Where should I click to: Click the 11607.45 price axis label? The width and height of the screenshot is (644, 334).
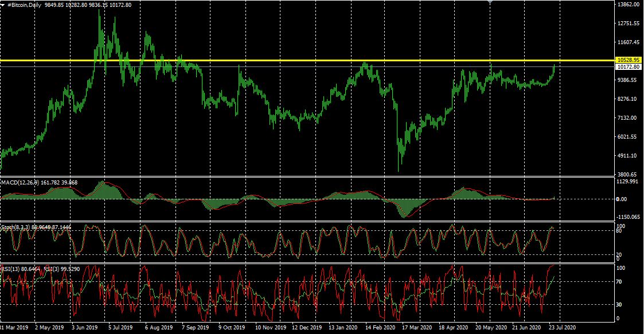[629, 42]
